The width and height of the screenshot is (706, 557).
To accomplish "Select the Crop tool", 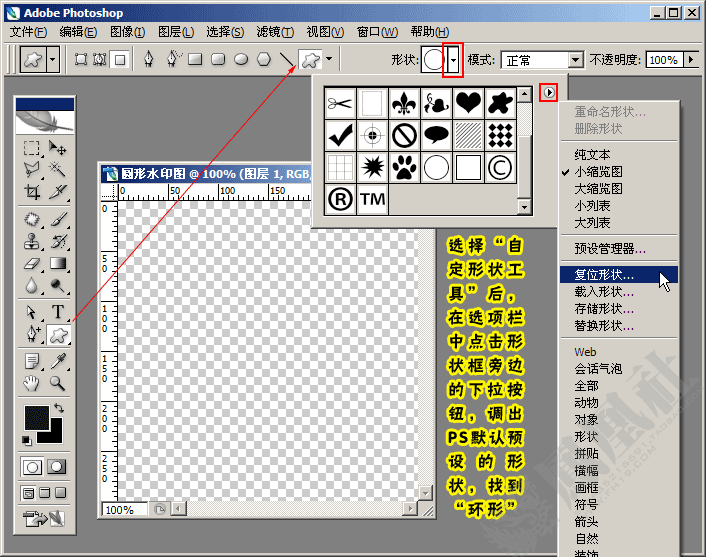I will tap(32, 191).
